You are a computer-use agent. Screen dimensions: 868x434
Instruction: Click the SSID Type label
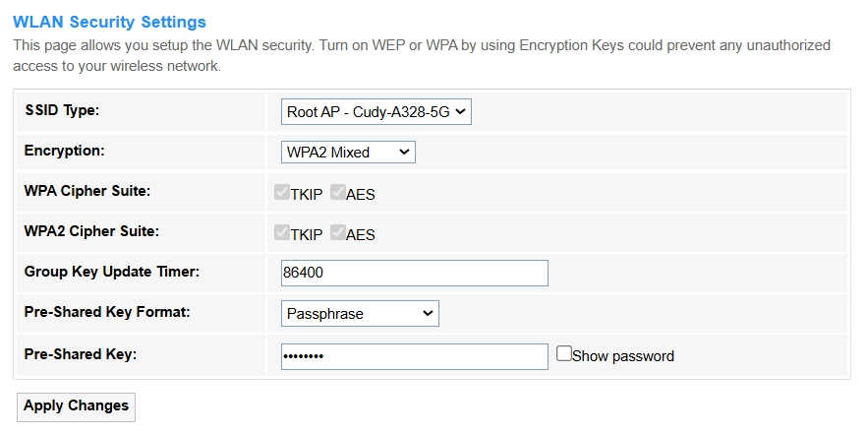pyautogui.click(x=62, y=111)
